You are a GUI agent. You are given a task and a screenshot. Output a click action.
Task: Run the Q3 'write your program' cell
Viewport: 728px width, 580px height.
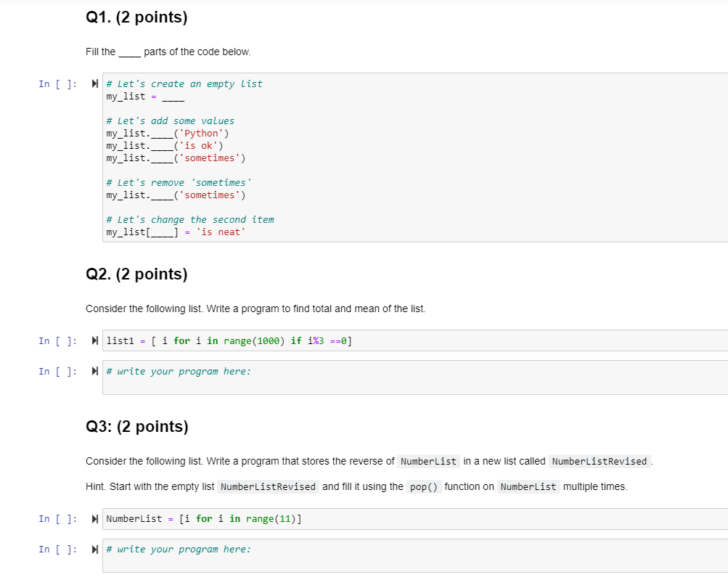tap(94, 549)
